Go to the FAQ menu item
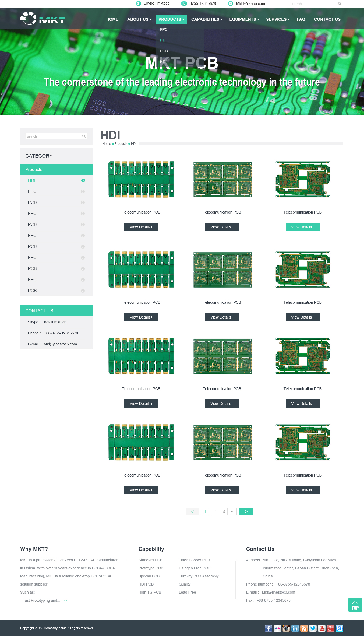 301,19
